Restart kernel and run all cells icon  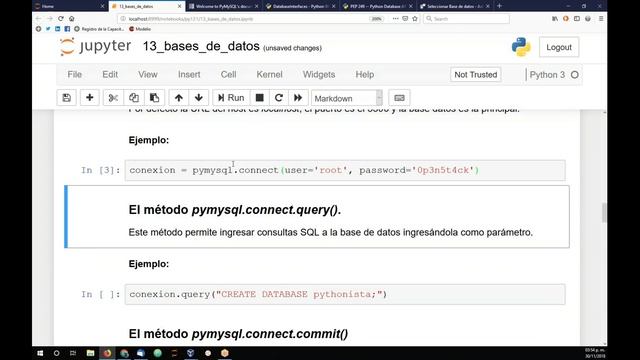[298, 98]
